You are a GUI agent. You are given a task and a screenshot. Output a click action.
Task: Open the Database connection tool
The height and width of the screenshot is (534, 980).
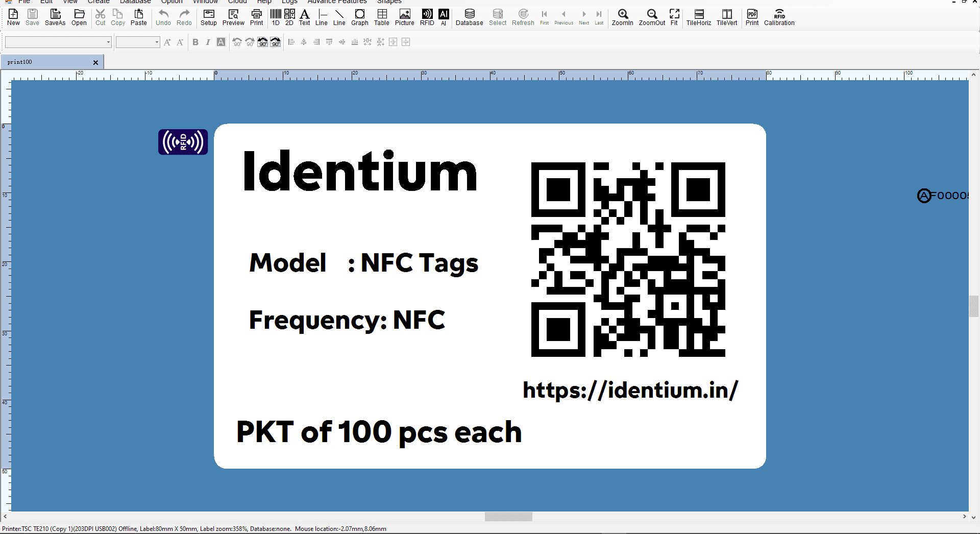470,17
